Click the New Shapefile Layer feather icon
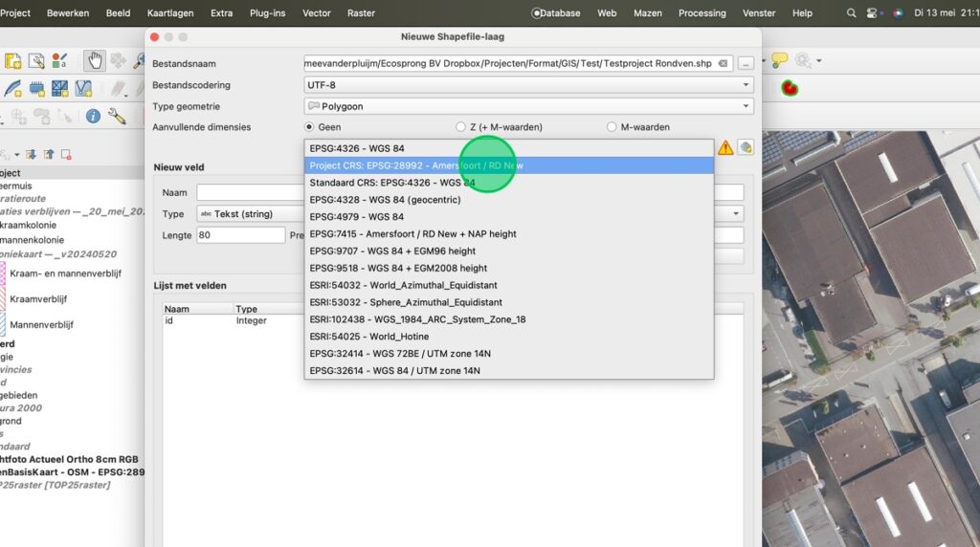This screenshot has height=547, width=980. (x=13, y=89)
